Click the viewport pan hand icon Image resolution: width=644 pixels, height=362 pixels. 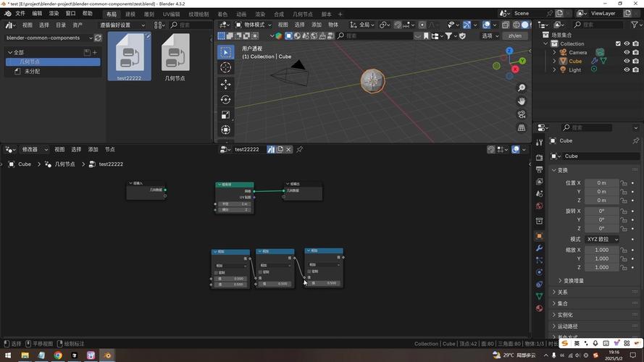[522, 101]
